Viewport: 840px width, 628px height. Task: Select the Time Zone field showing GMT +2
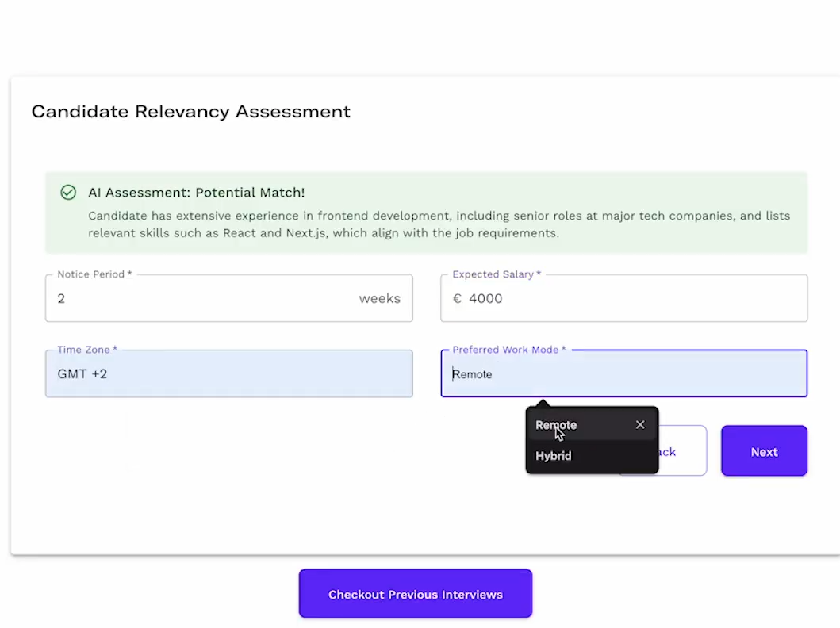click(x=228, y=373)
